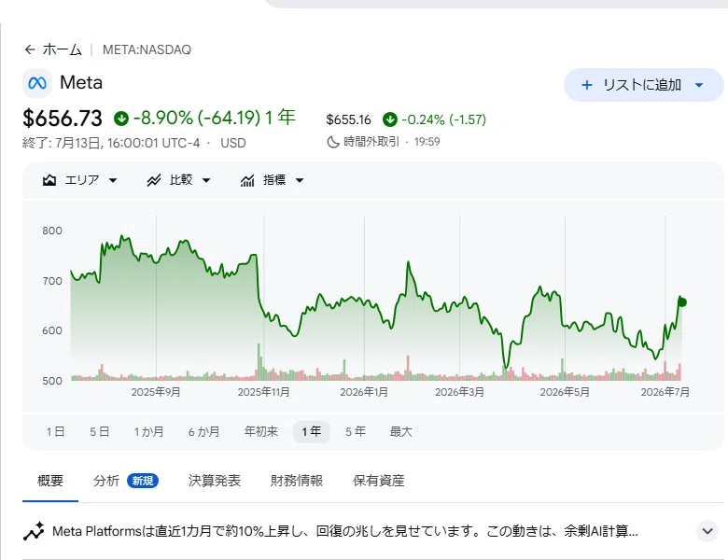Click the back arrow next to ホーム
728x560 pixels.
30,49
